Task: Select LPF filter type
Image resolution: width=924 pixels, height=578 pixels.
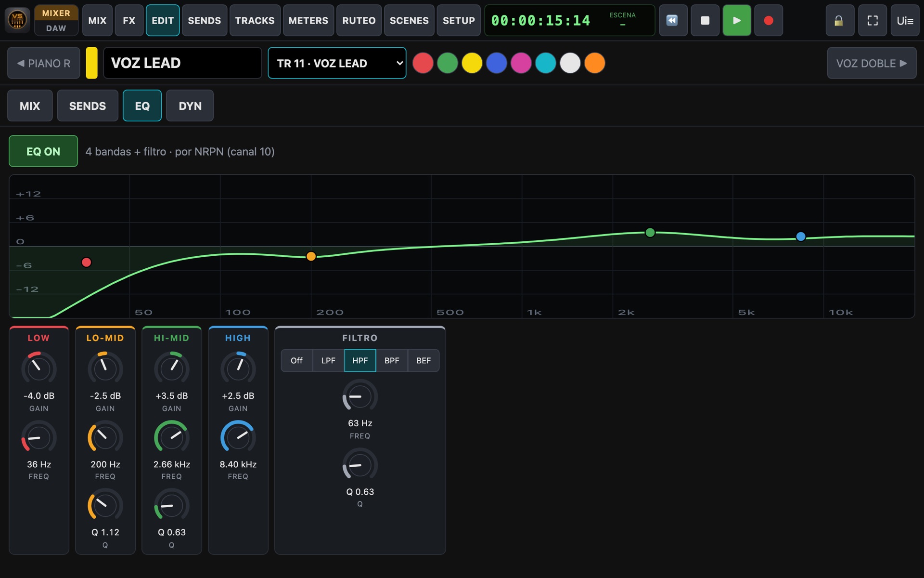Action: [328, 360]
